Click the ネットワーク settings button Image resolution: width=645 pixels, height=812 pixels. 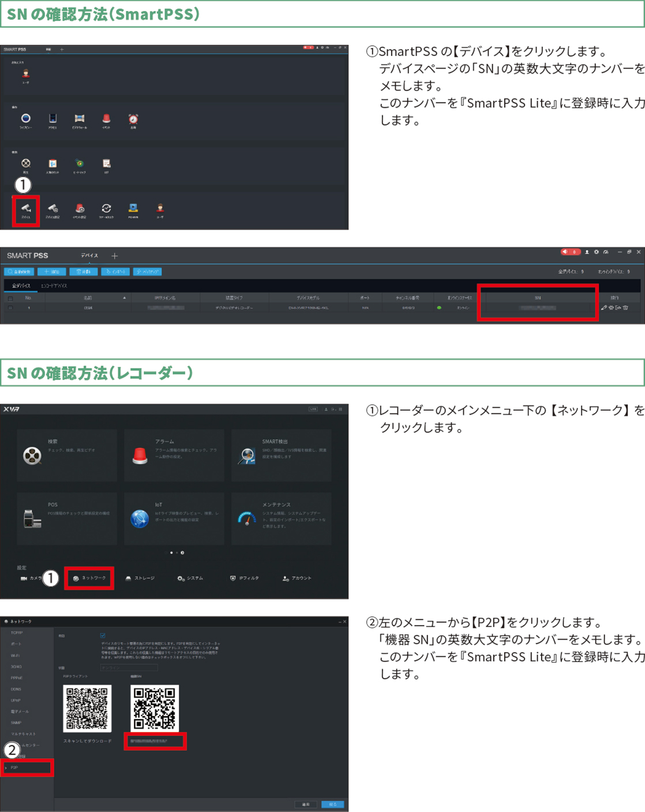point(89,578)
